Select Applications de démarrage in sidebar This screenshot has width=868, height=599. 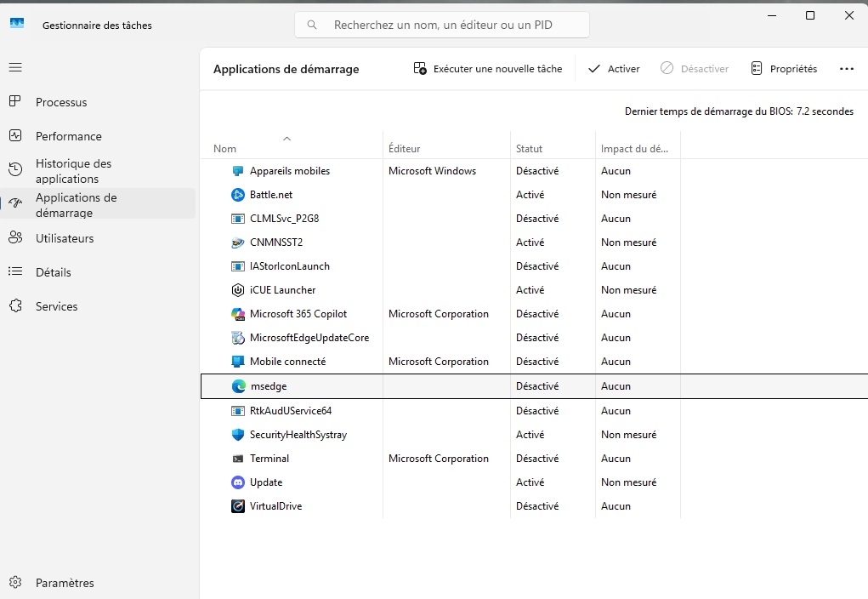[x=98, y=204]
